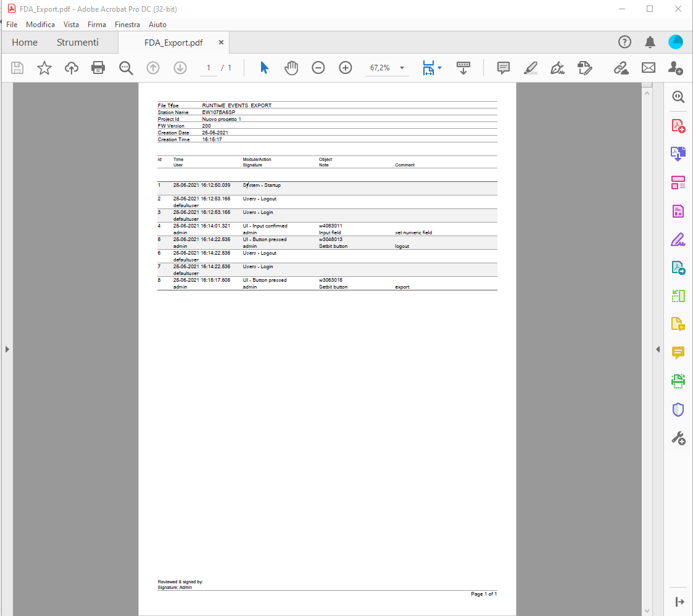Select the highlight text tool
Viewport: 693px width, 616px height.
pyautogui.click(x=531, y=68)
